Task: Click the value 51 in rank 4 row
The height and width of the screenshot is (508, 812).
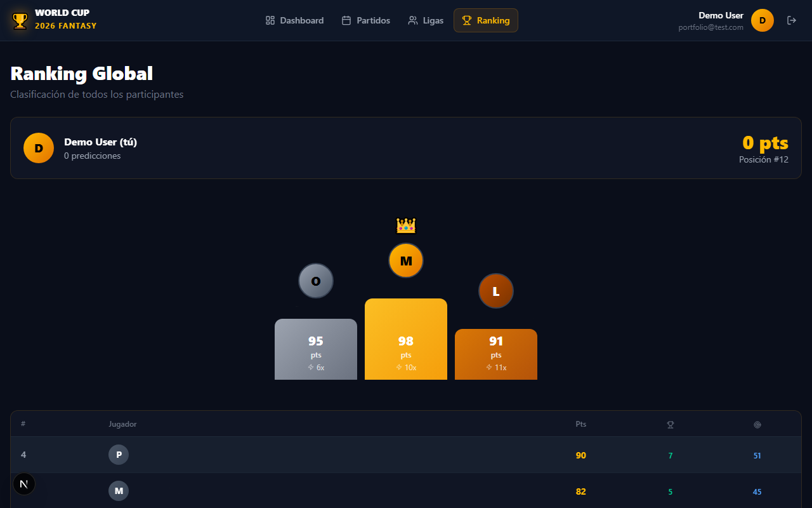Action: coord(757,456)
